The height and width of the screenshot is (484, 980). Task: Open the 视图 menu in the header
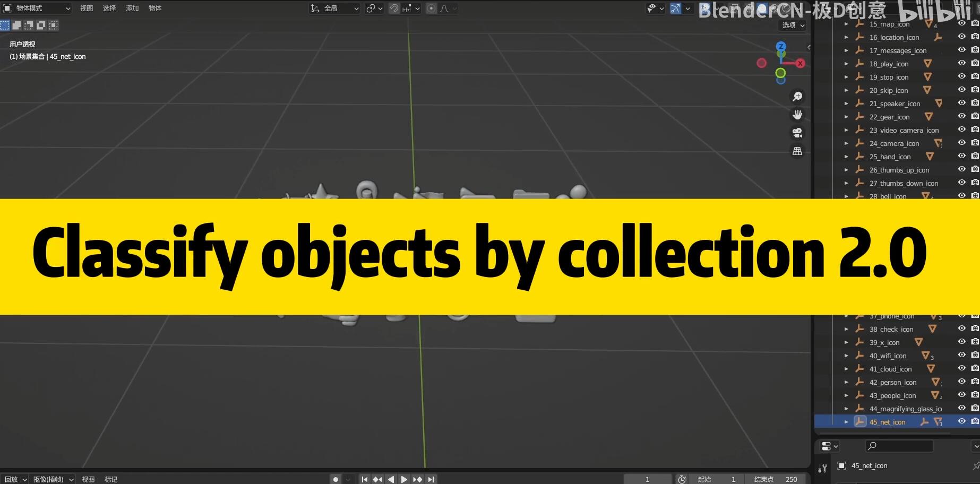pos(86,8)
